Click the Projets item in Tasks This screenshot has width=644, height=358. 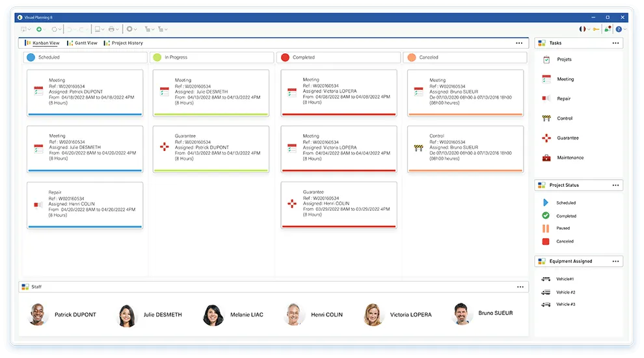[x=563, y=59]
